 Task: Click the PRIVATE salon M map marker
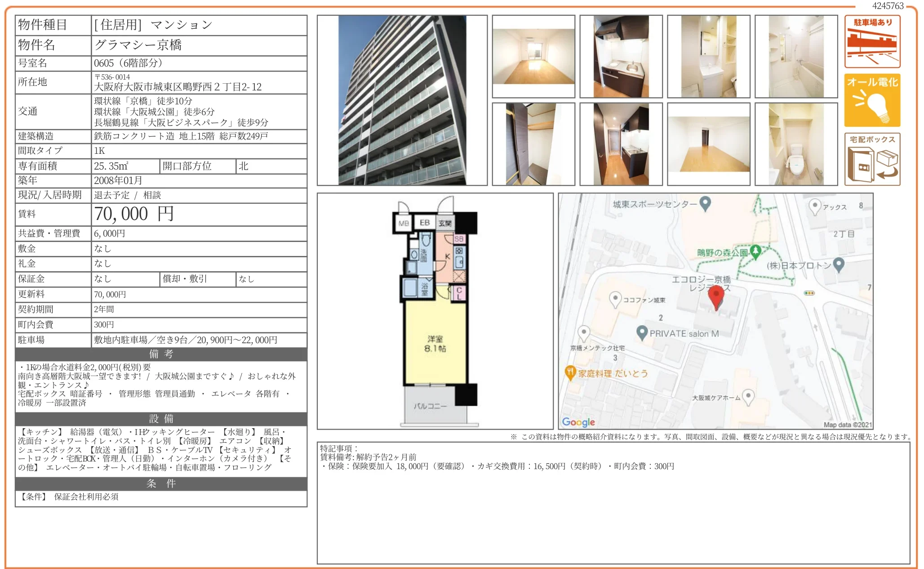(x=642, y=332)
